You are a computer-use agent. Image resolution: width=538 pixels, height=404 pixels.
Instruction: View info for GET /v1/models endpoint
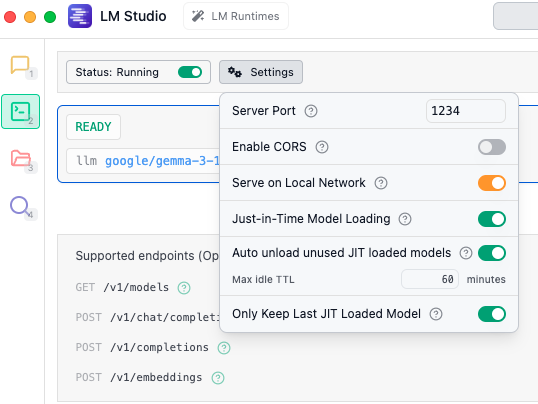click(184, 288)
